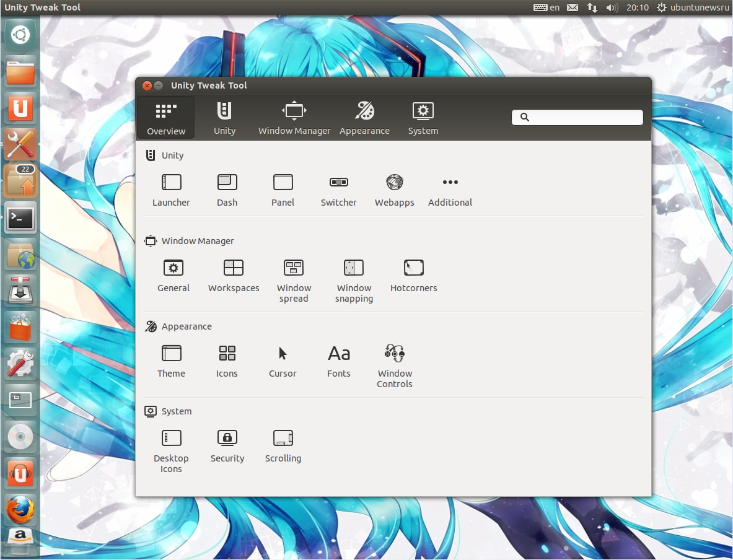Open the network indicator in top panel
The width and height of the screenshot is (733, 560).
[592, 7]
